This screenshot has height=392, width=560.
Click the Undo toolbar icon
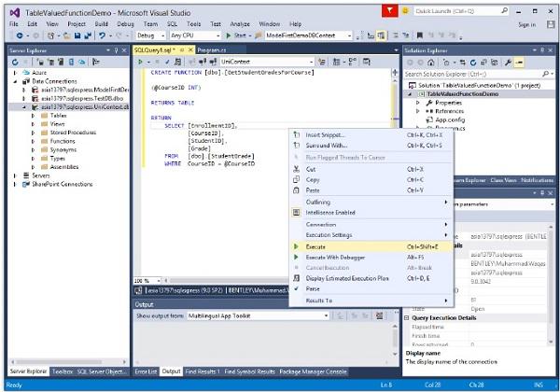coord(102,35)
